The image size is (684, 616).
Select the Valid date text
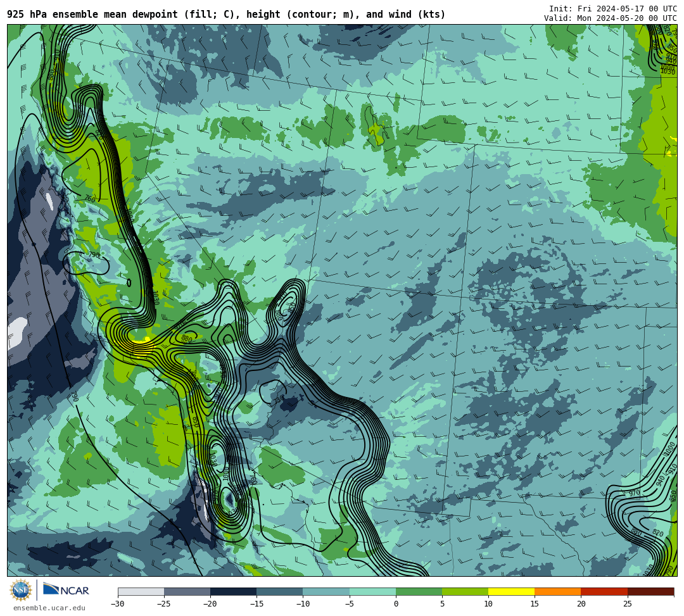coord(611,18)
